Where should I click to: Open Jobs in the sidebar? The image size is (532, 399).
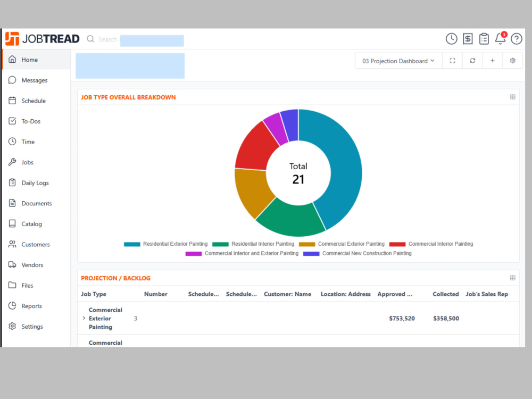[36, 162]
